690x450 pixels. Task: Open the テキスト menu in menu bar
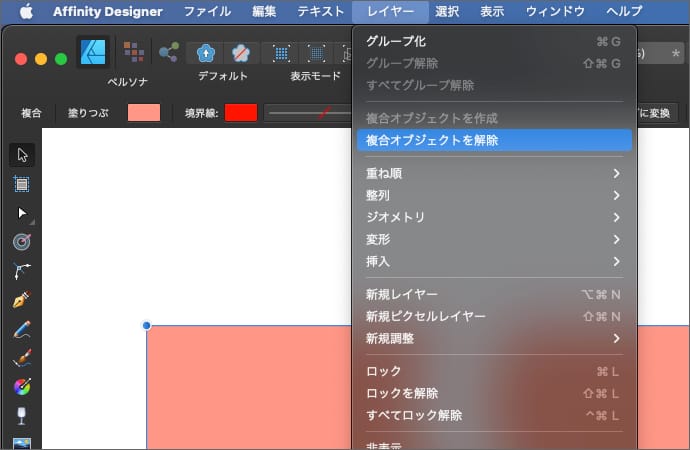tap(318, 12)
